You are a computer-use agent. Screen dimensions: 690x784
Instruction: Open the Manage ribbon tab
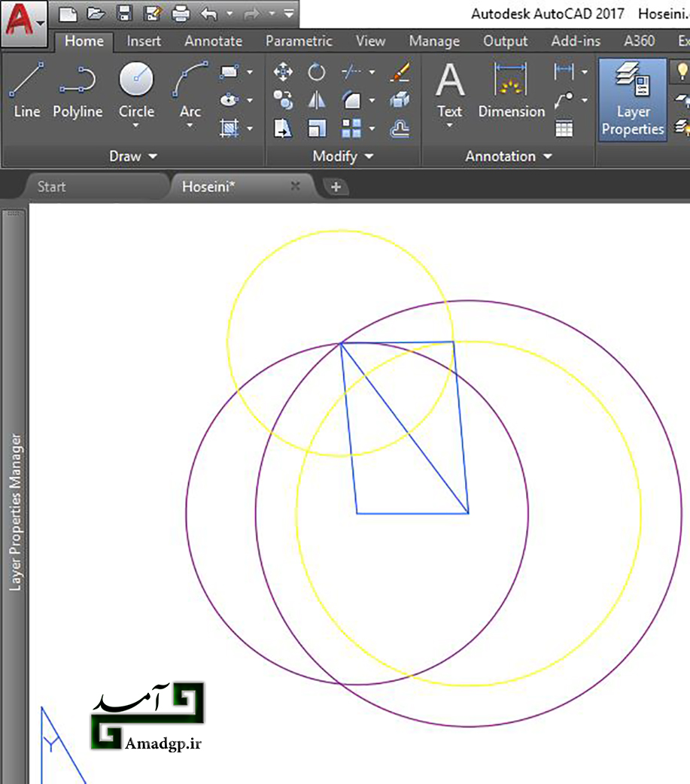coord(434,41)
